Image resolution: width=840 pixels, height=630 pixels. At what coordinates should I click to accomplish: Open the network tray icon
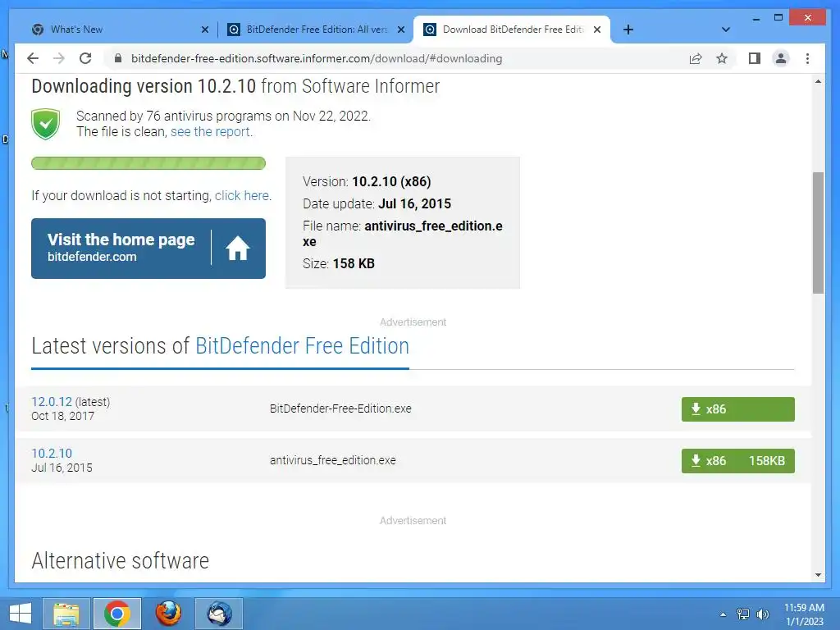[743, 614]
